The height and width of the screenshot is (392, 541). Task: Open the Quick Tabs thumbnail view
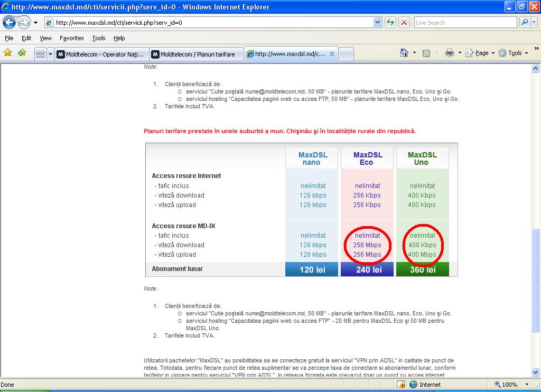click(x=40, y=54)
